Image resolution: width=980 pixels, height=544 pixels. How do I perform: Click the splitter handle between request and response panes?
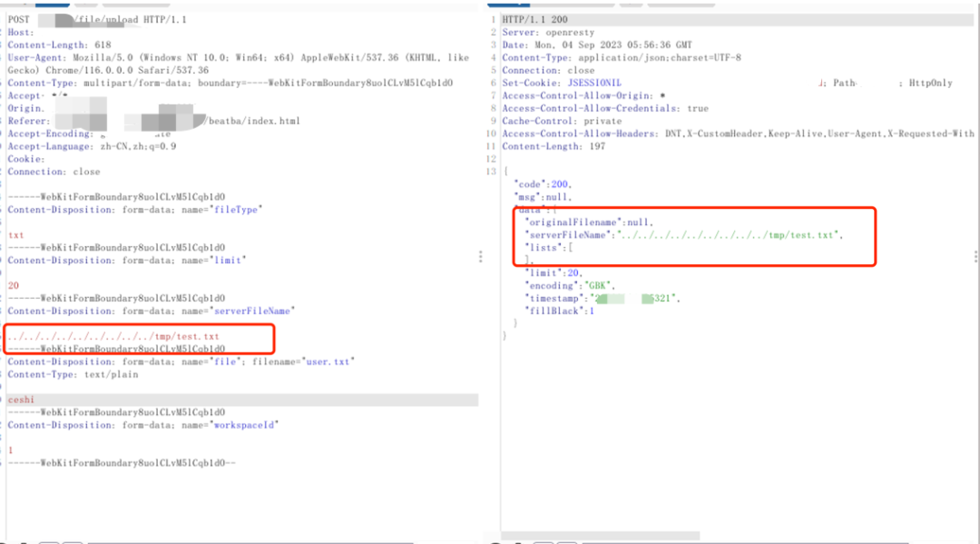[481, 256]
